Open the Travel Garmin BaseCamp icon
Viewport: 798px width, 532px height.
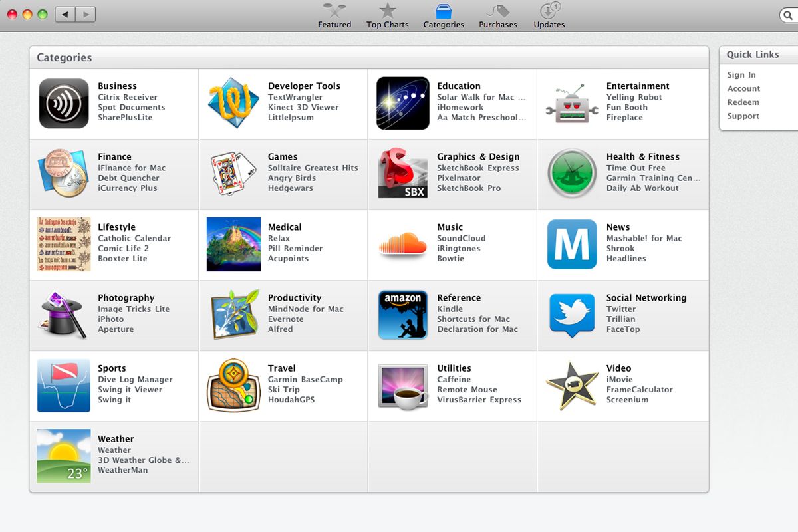coord(233,386)
